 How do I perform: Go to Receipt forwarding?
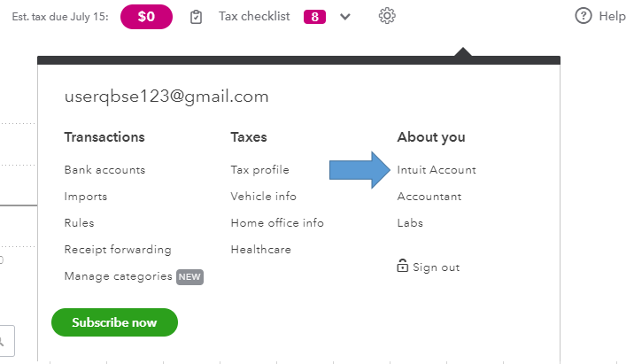pyautogui.click(x=118, y=250)
